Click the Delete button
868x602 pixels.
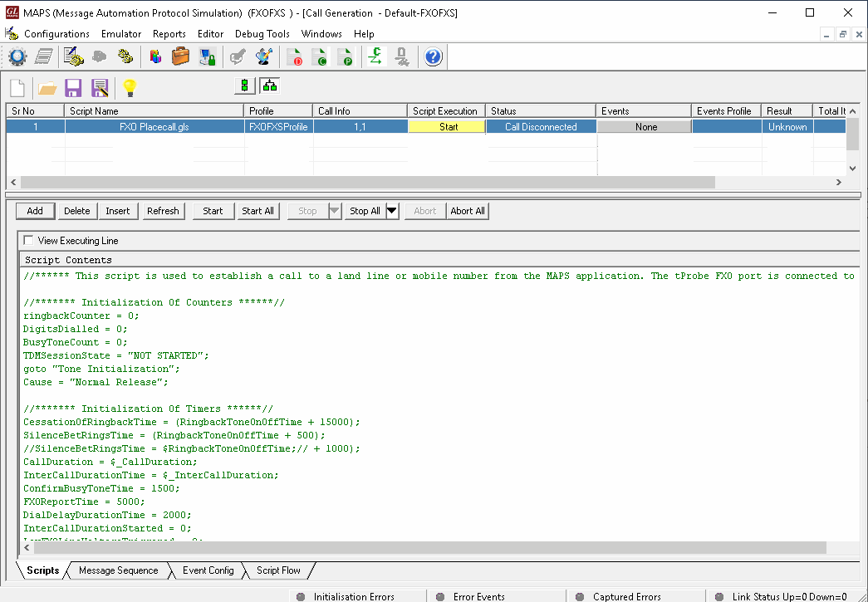[77, 211]
